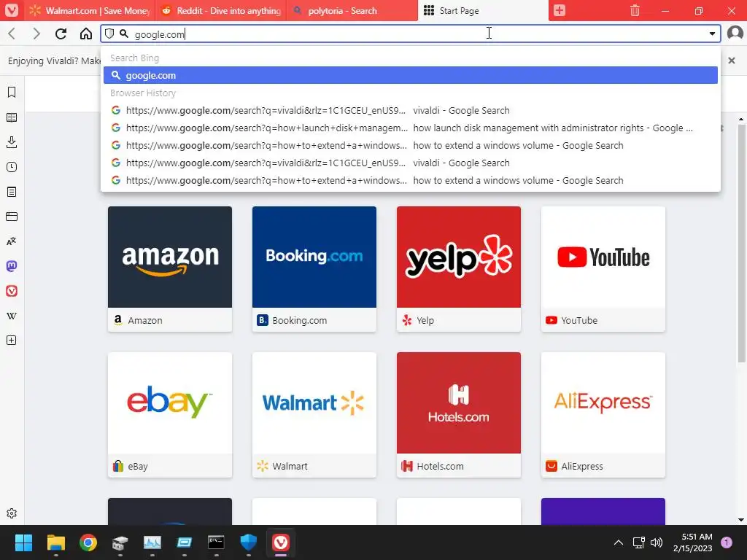Open File Explorer from taskbar
The image size is (747, 560).
(55, 542)
